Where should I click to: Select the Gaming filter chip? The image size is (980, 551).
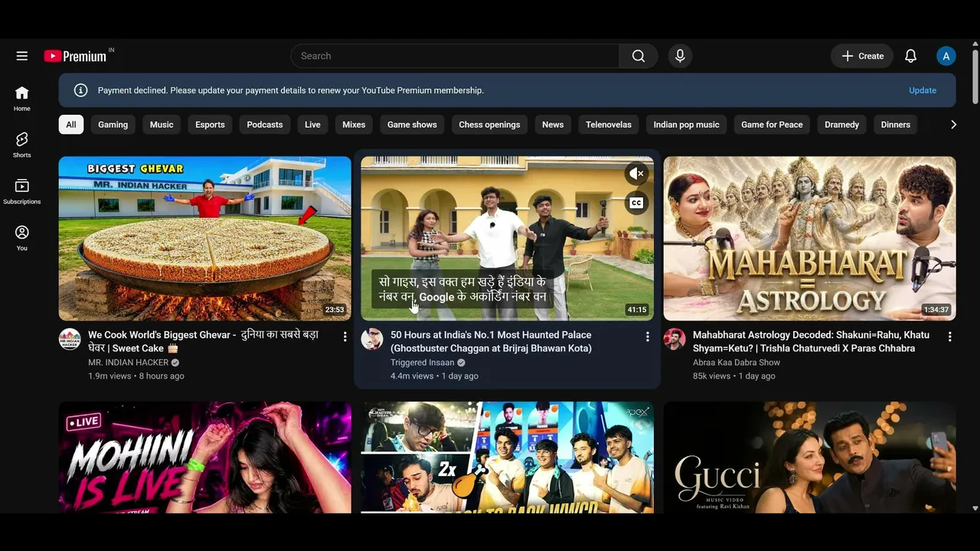113,125
